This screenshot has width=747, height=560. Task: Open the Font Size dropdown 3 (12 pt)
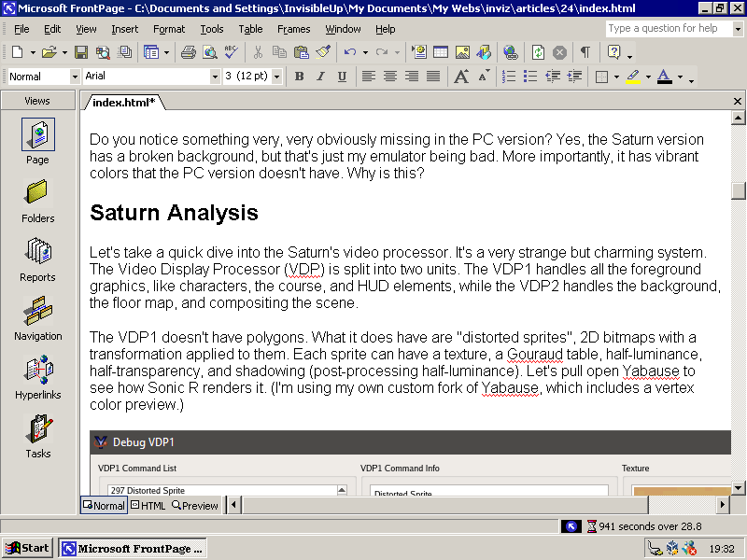276,77
